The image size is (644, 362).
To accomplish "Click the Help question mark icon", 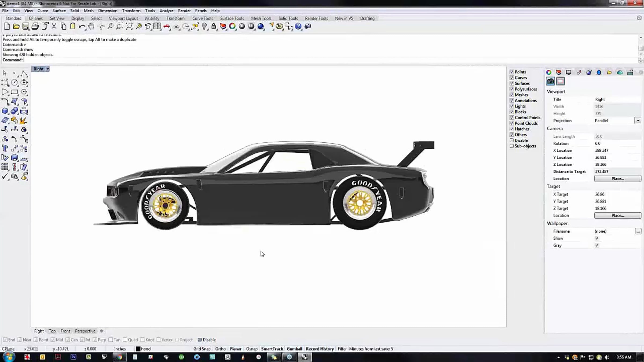I will [x=298, y=26].
